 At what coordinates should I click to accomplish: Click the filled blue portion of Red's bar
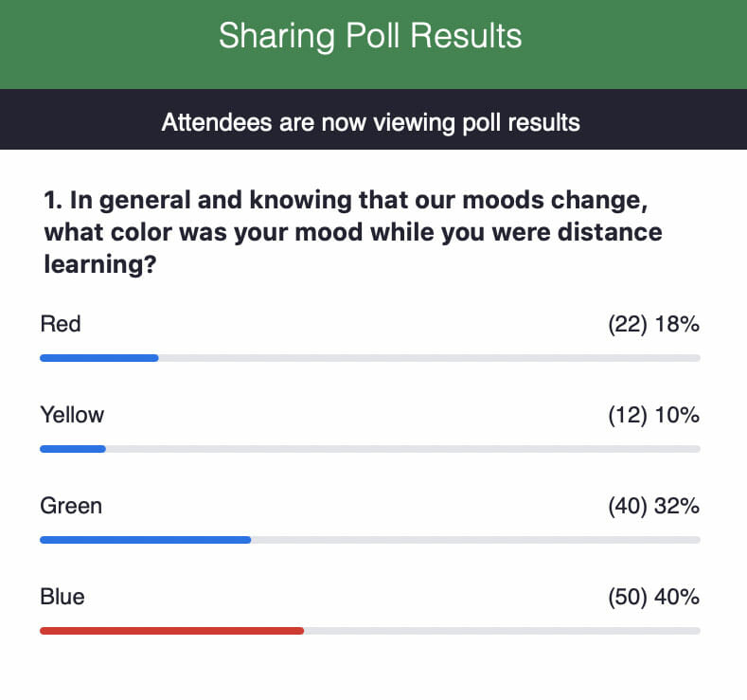point(98,358)
